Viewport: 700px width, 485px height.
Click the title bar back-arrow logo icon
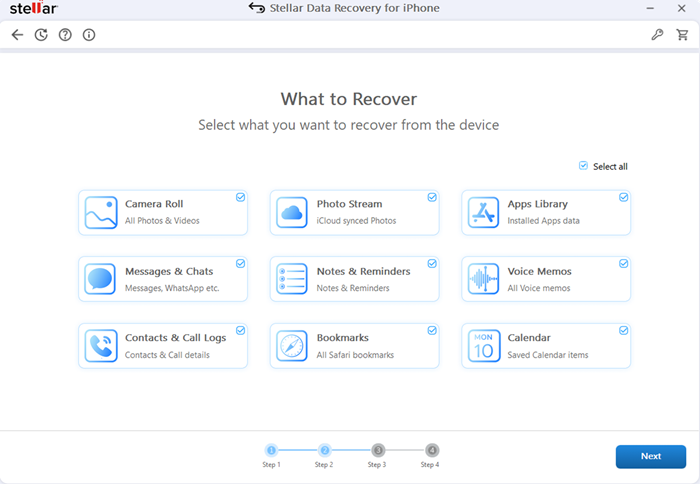click(x=257, y=8)
